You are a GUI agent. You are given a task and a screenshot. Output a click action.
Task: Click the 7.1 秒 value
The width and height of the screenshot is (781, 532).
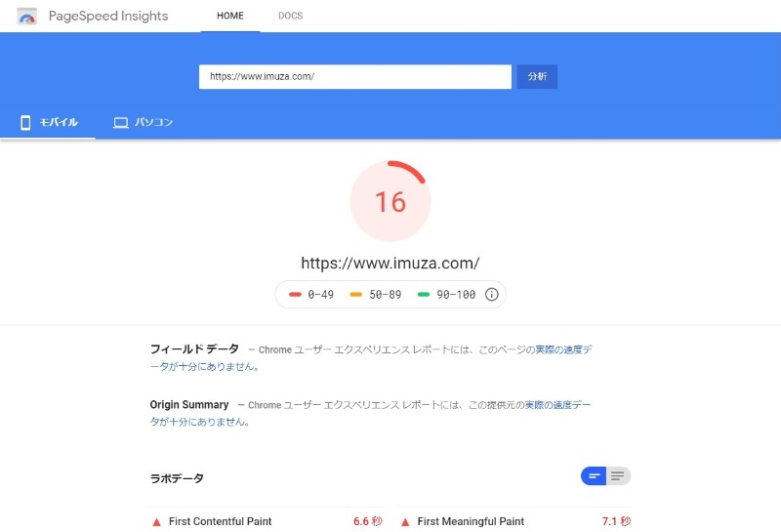click(x=616, y=521)
